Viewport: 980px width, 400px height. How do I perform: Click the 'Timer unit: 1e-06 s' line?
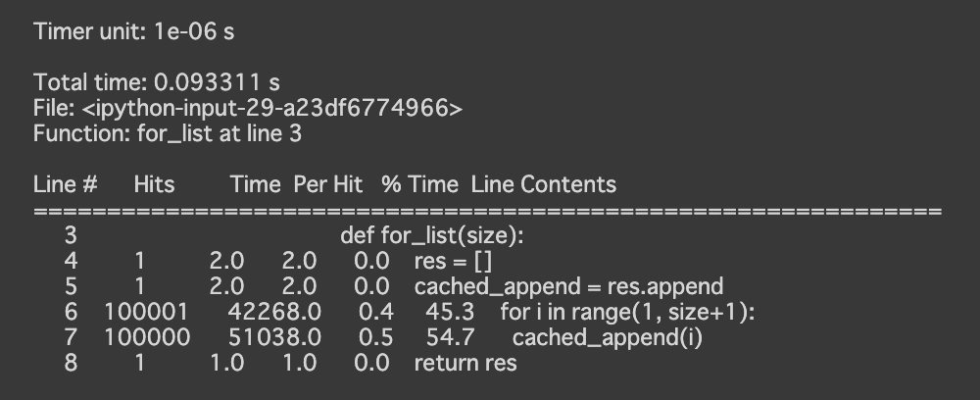133,32
